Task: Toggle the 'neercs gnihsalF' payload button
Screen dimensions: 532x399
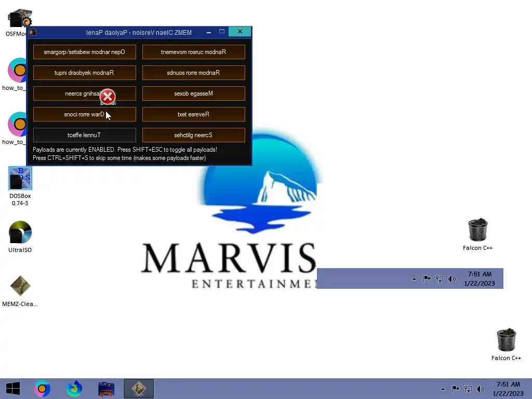Action: 85,94
